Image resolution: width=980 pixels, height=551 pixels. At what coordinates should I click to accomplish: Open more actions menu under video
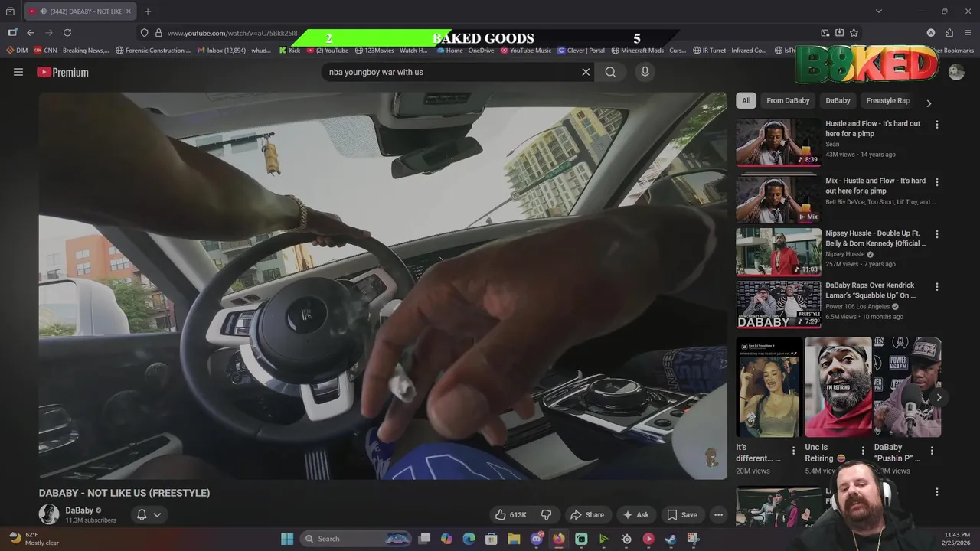point(718,515)
